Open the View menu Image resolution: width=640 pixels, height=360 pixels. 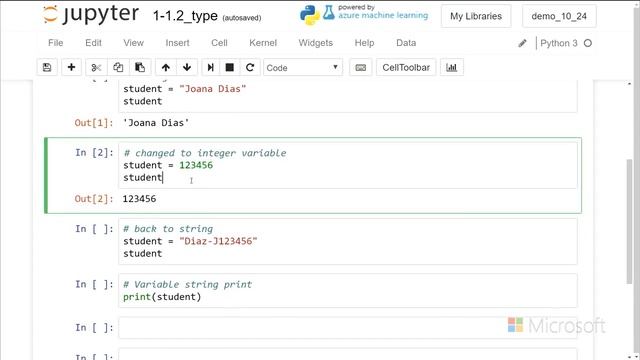(133, 43)
